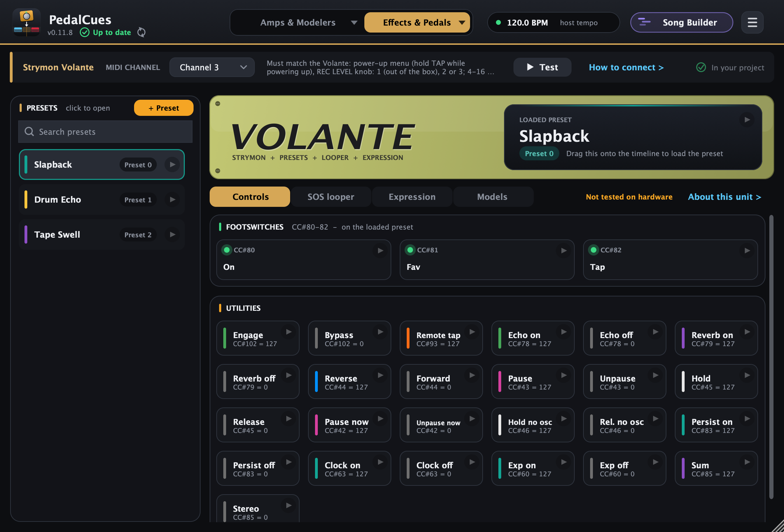Click the Forward utility card

441,381
